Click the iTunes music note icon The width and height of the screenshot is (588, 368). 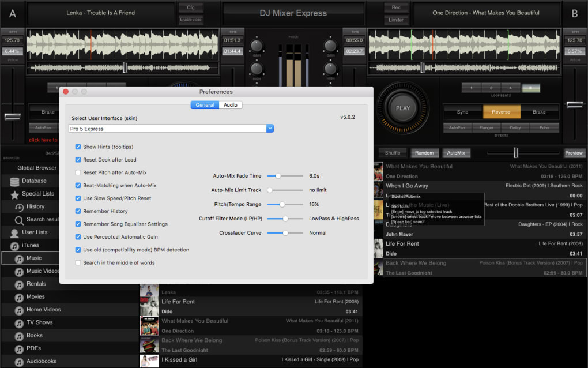pyautogui.click(x=14, y=246)
